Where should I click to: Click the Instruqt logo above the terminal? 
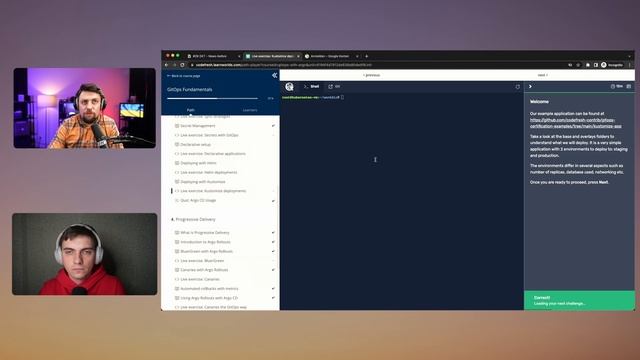tap(289, 87)
